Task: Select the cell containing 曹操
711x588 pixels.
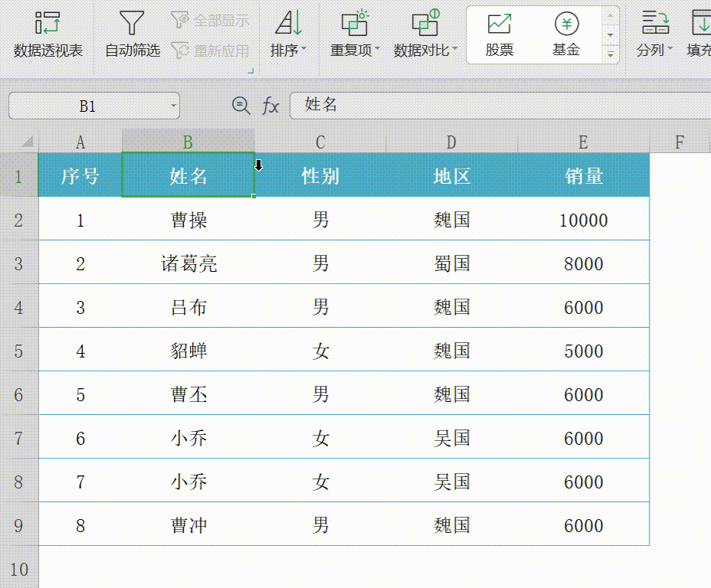Action: coord(188,220)
